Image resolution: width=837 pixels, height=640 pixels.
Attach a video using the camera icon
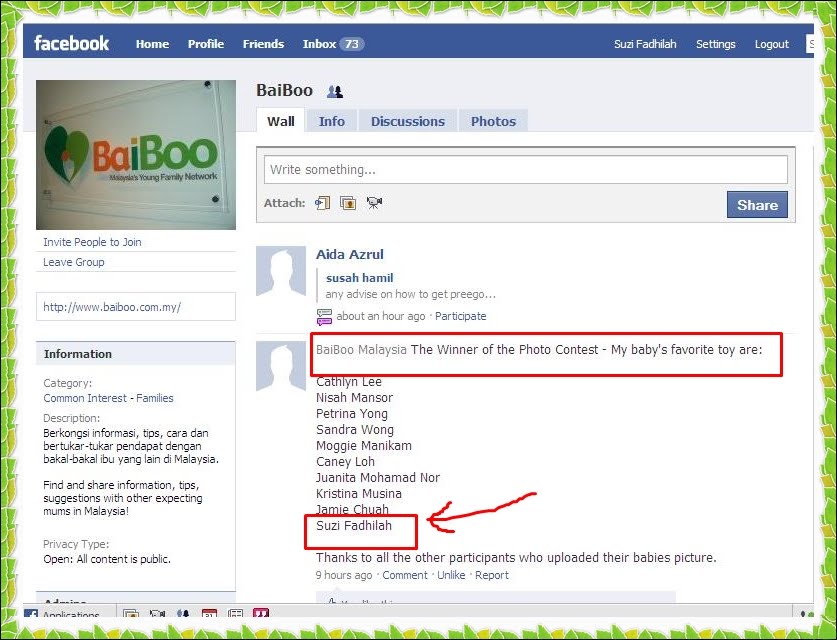point(374,203)
